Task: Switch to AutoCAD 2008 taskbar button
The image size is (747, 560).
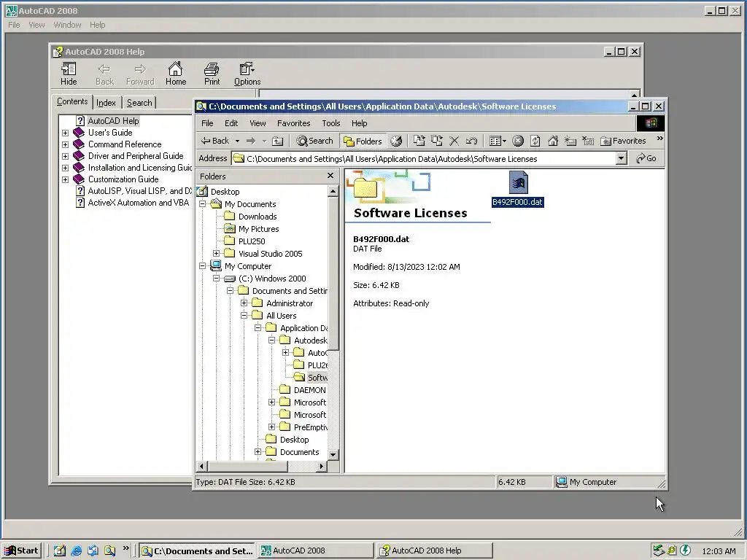Action: pos(316,551)
